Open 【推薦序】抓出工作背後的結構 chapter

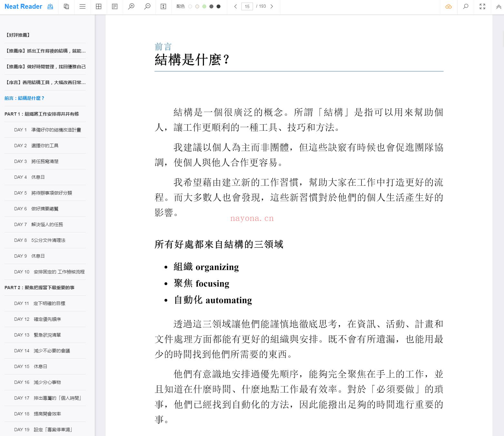tap(45, 51)
